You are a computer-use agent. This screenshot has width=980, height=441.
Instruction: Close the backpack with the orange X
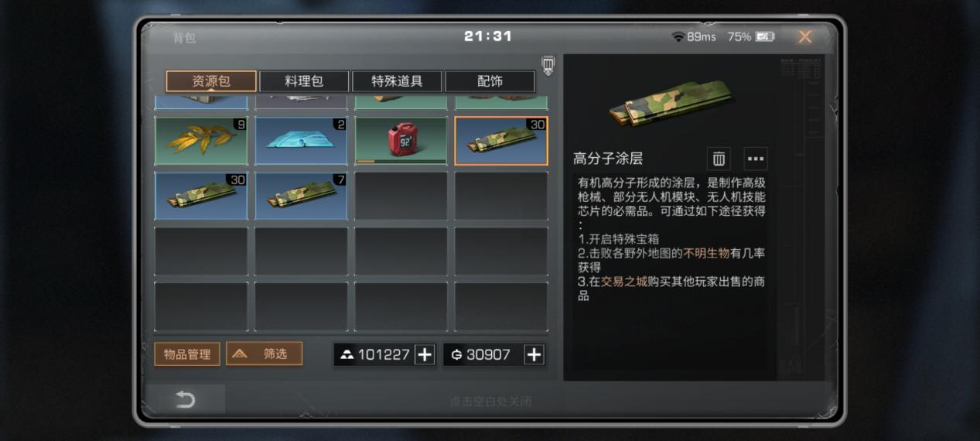[x=805, y=36]
